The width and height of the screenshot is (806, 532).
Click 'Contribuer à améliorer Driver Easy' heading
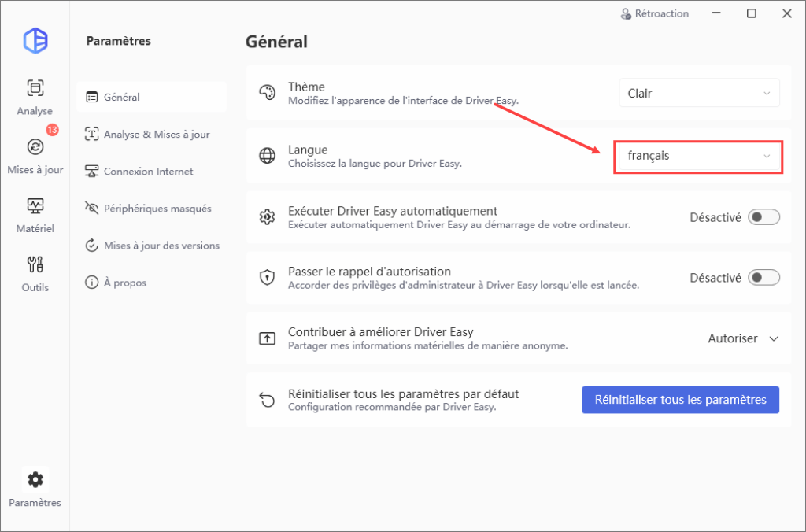pyautogui.click(x=380, y=331)
